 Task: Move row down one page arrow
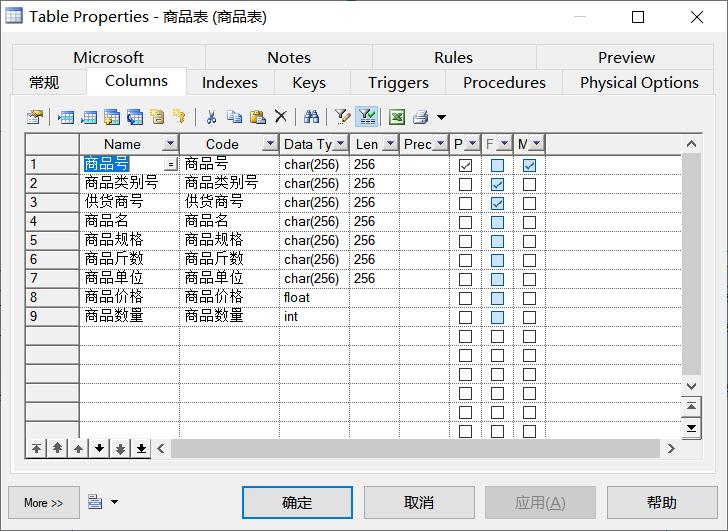(120, 448)
